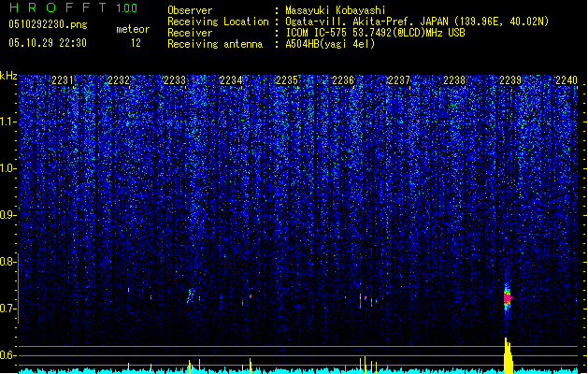This screenshot has height=374, width=588.
Task: Click the 1.0 frequency axis label
Action: pos(8,168)
